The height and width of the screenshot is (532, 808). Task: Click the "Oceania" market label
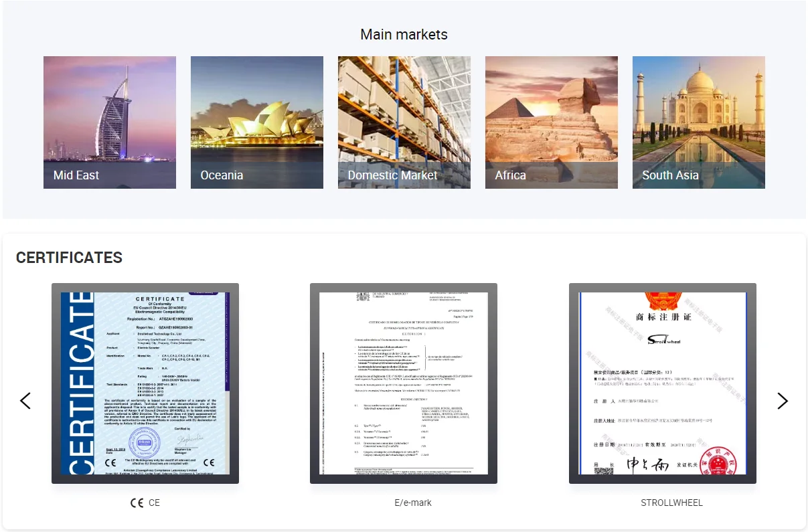tap(222, 175)
